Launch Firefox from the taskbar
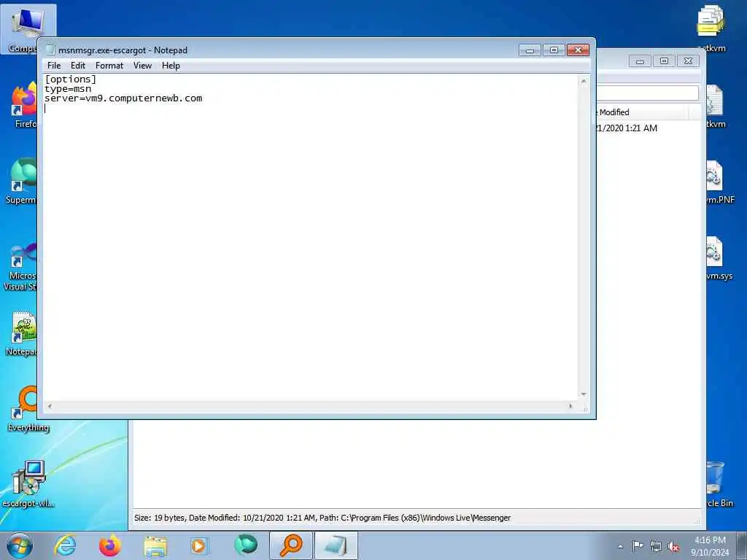The height and width of the screenshot is (560, 747). (110, 545)
